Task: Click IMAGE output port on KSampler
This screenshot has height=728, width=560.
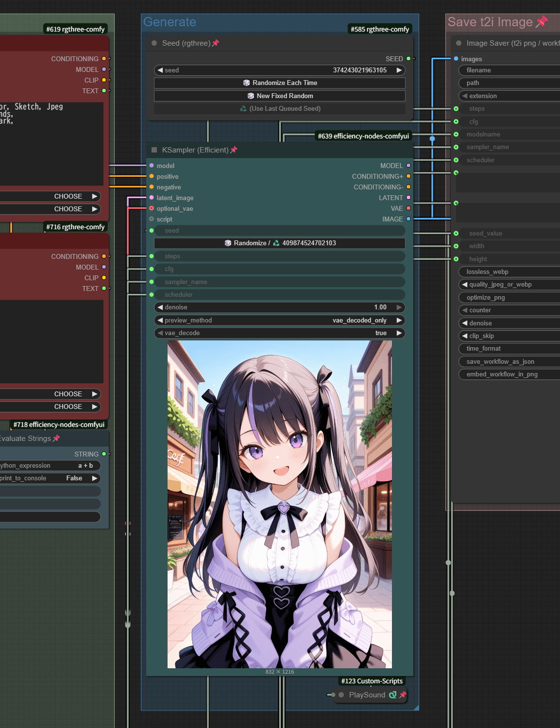Action: tap(408, 219)
